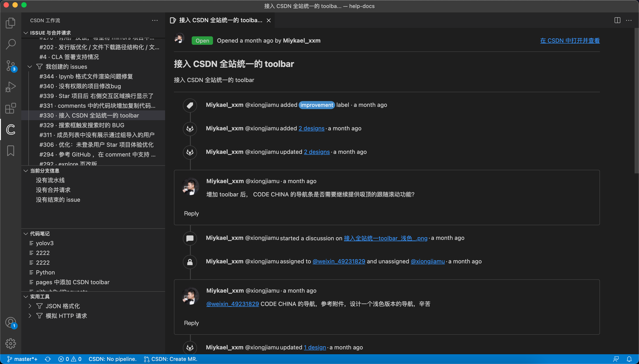Click the editor vertical scrollbar
639x364 pixels.
pos(636,100)
